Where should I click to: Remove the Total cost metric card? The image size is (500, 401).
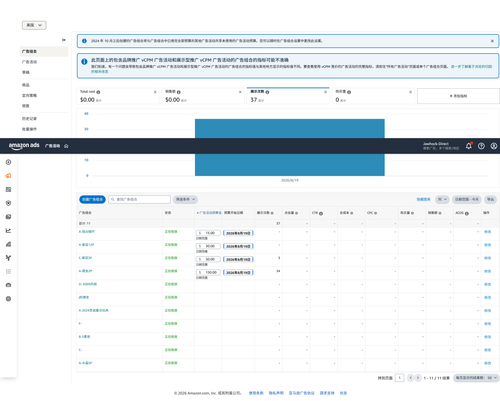[x=155, y=92]
